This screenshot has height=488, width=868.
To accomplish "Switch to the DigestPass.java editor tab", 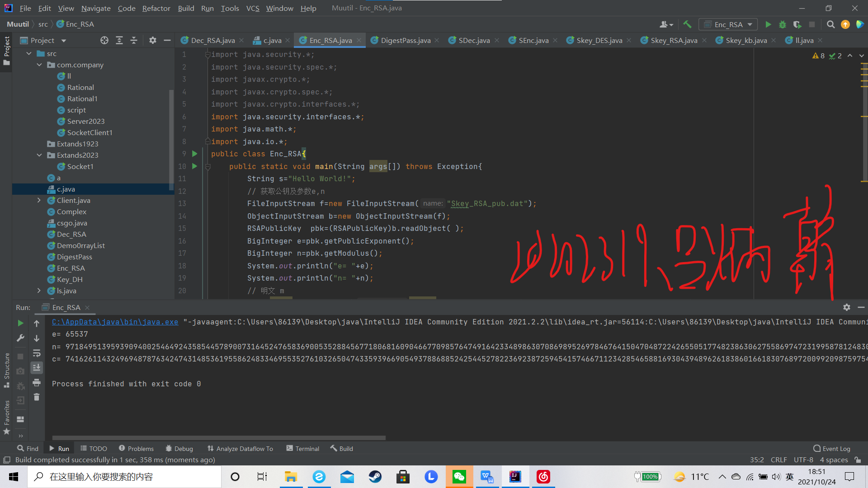I will pyautogui.click(x=406, y=40).
